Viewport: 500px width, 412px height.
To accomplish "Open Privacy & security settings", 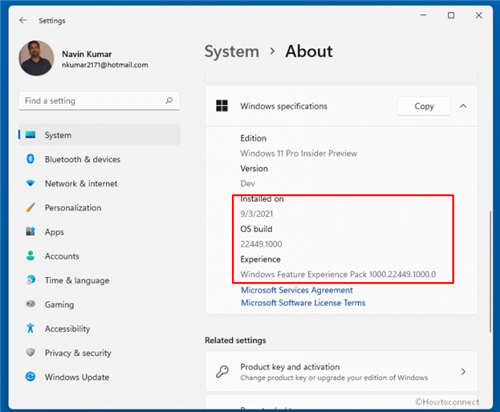I will coord(78,353).
